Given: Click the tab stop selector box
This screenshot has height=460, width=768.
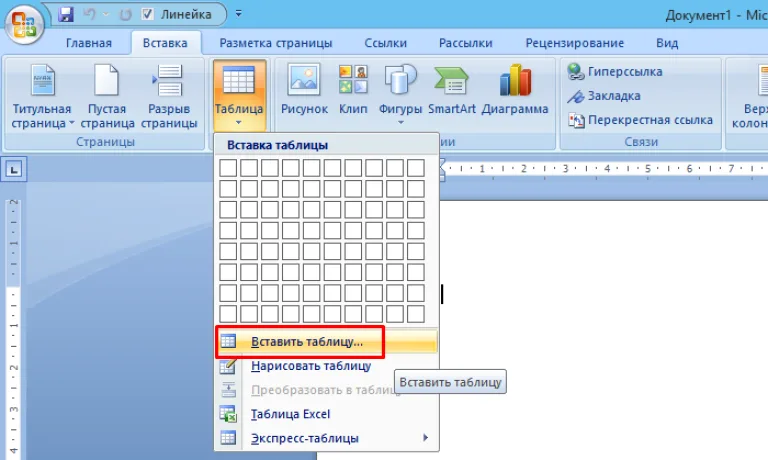Looking at the screenshot, I should [14, 169].
